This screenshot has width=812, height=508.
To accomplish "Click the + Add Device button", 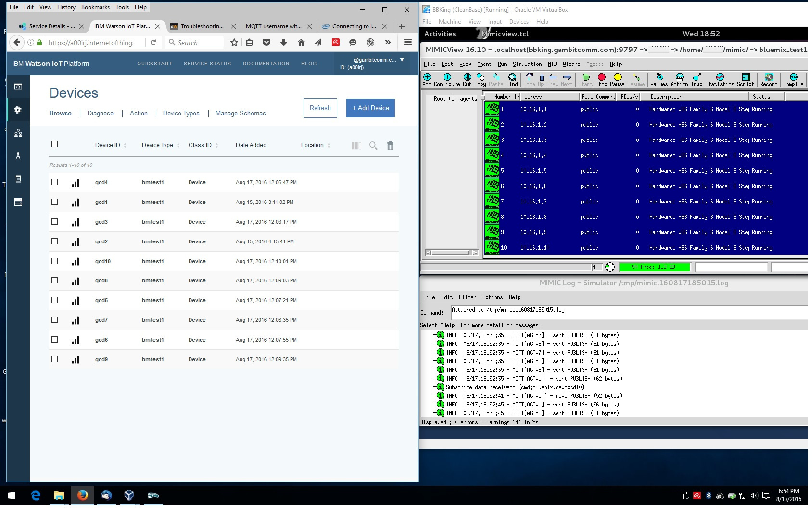I will point(370,108).
